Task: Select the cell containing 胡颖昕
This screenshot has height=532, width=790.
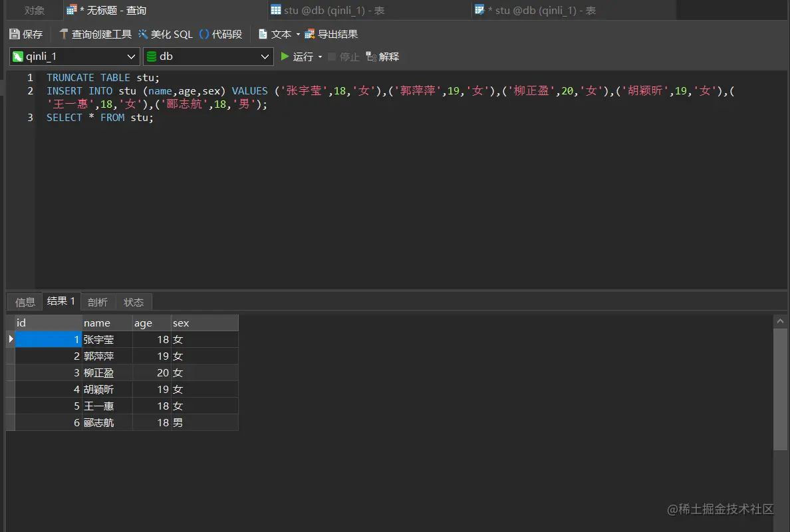Action: pos(107,390)
